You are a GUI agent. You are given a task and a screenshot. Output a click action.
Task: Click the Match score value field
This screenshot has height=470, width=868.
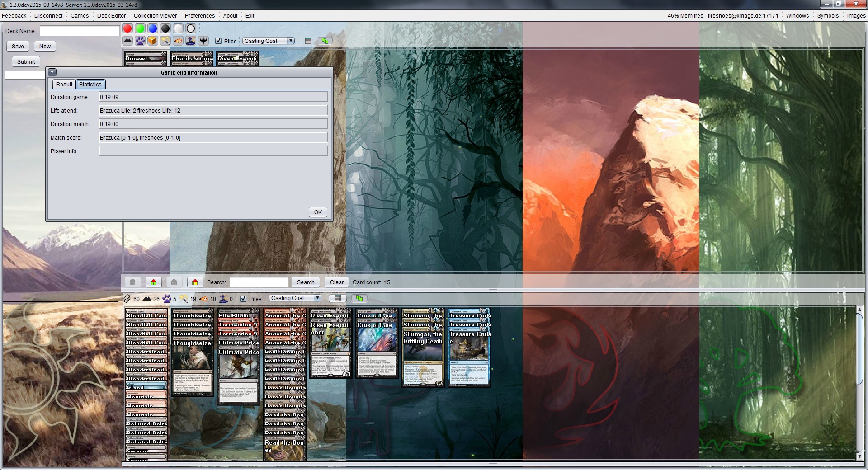(x=213, y=137)
